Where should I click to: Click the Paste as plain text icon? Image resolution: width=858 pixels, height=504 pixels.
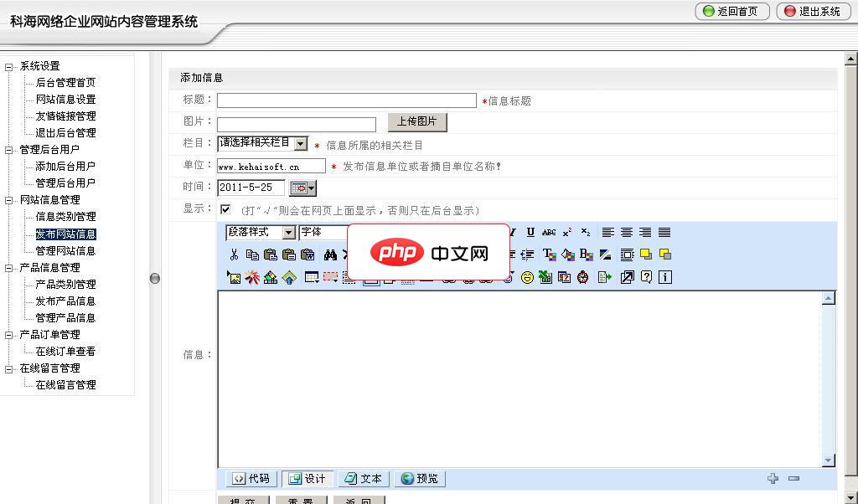coord(289,255)
